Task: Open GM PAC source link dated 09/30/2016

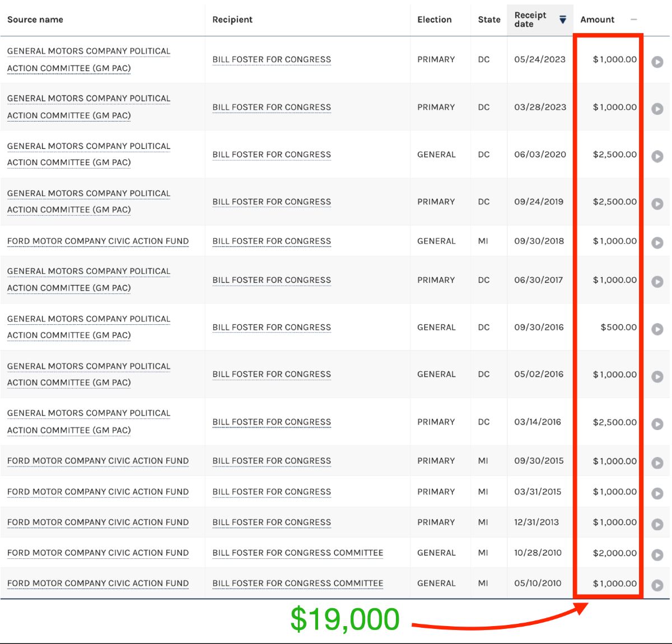Action: (x=88, y=327)
